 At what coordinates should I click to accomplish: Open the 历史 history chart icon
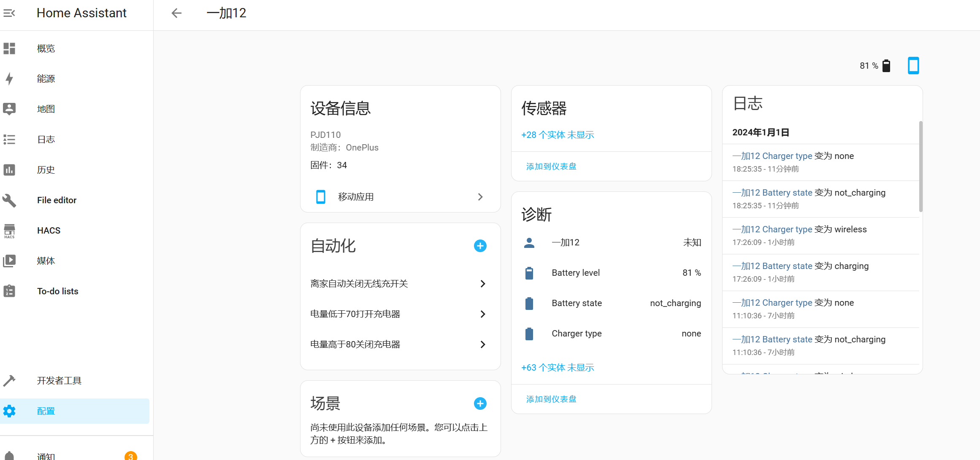tap(9, 170)
